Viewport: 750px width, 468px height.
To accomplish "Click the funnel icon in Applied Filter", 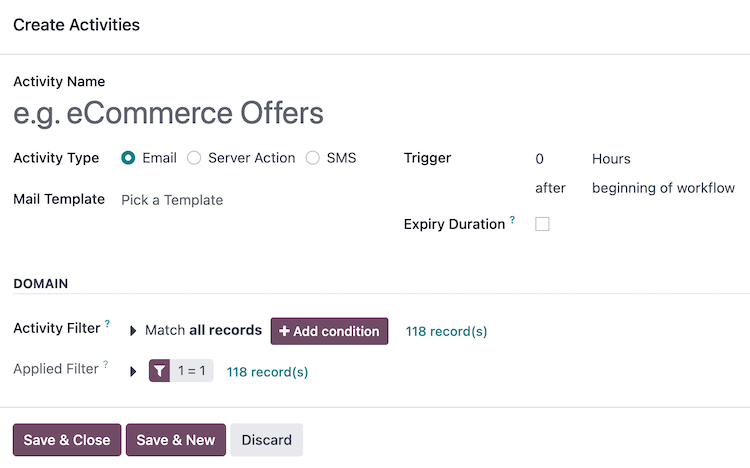I will 160,371.
